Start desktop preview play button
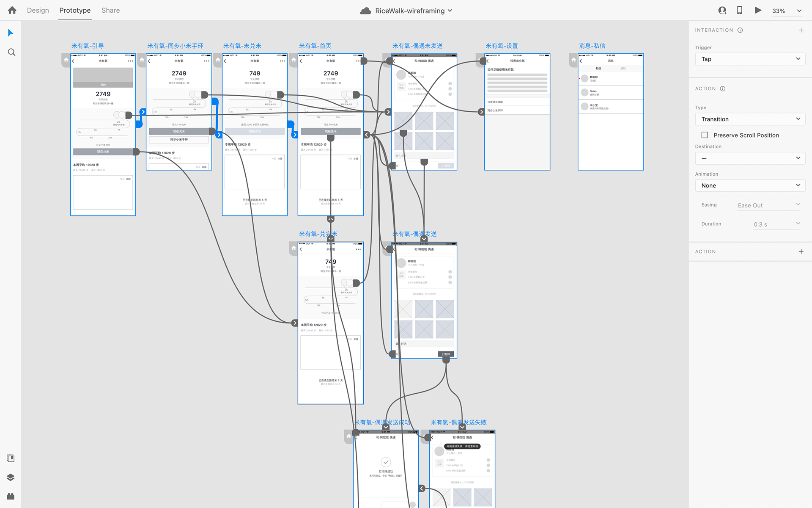812x508 pixels. click(758, 10)
